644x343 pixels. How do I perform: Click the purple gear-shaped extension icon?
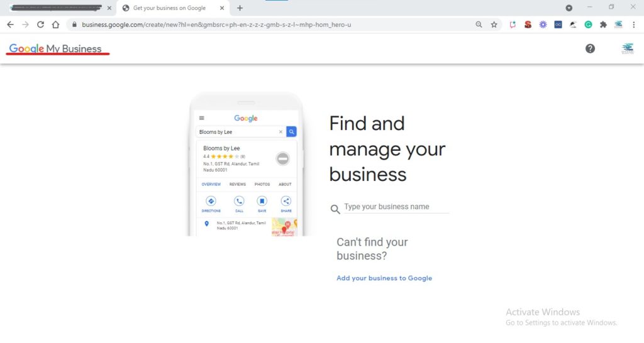point(543,24)
